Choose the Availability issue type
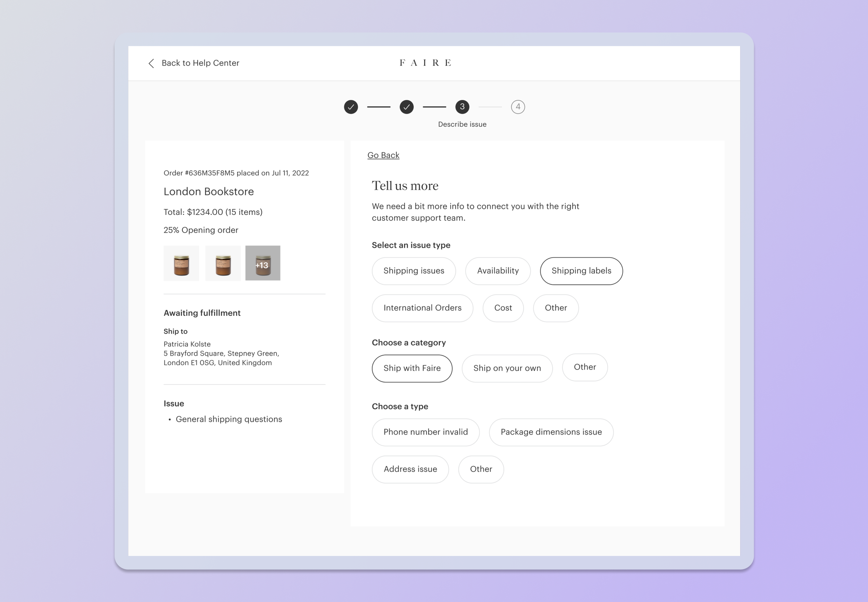Viewport: 868px width, 602px height. (498, 271)
